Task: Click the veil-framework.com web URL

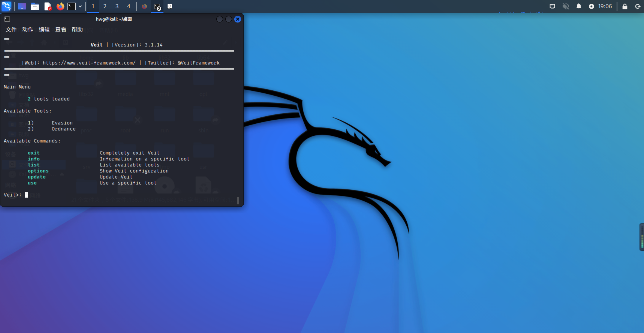Action: click(89, 63)
